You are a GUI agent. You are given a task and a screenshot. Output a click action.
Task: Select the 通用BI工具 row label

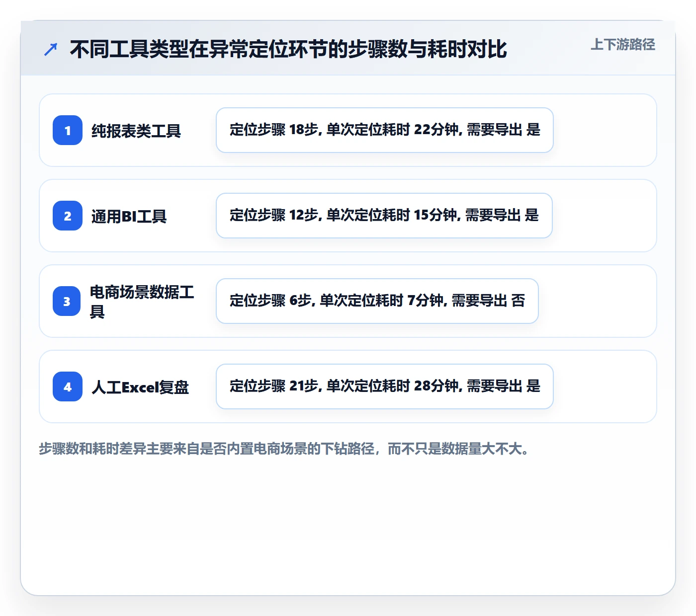(129, 216)
